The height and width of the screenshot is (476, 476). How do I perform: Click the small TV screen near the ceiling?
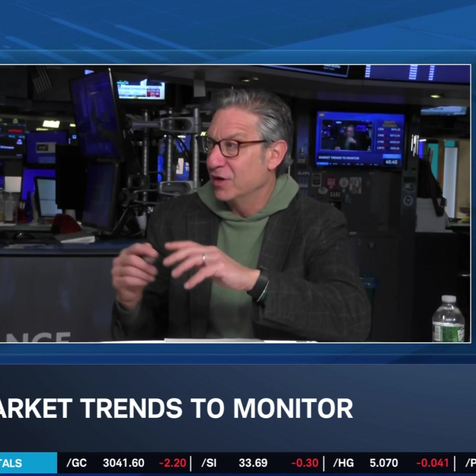point(141,90)
